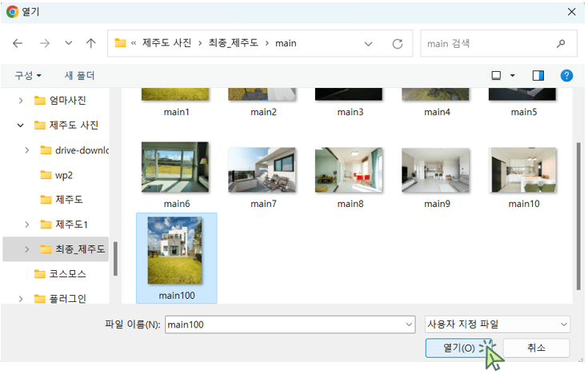This screenshot has height=374, width=588.
Task: Select the 제주도1 folder
Action: pos(64,225)
